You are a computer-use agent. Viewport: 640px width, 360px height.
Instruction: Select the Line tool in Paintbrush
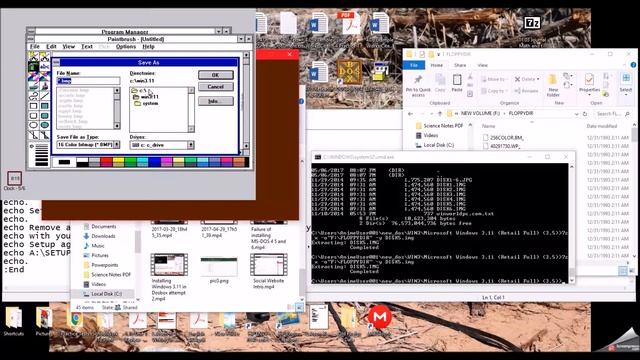(44, 96)
